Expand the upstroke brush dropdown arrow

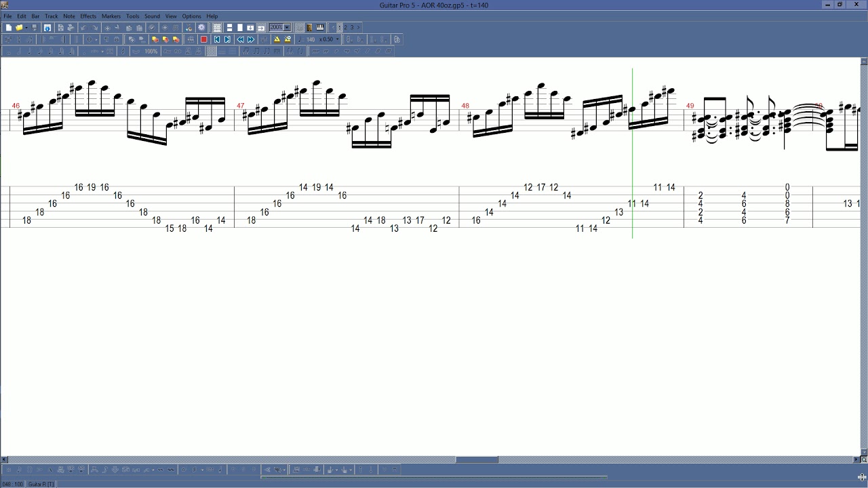pos(351,469)
